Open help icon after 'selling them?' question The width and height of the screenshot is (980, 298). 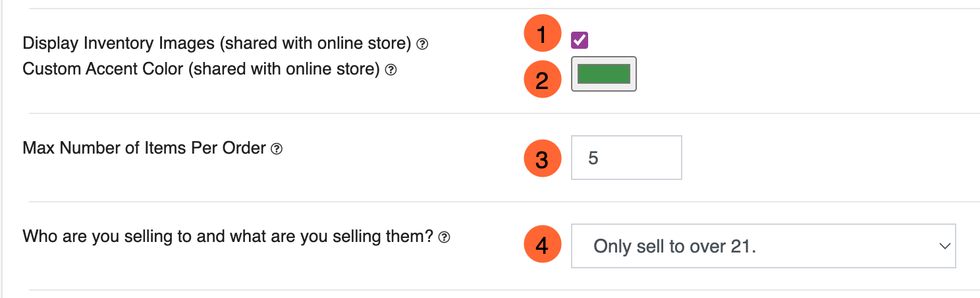pos(445,237)
